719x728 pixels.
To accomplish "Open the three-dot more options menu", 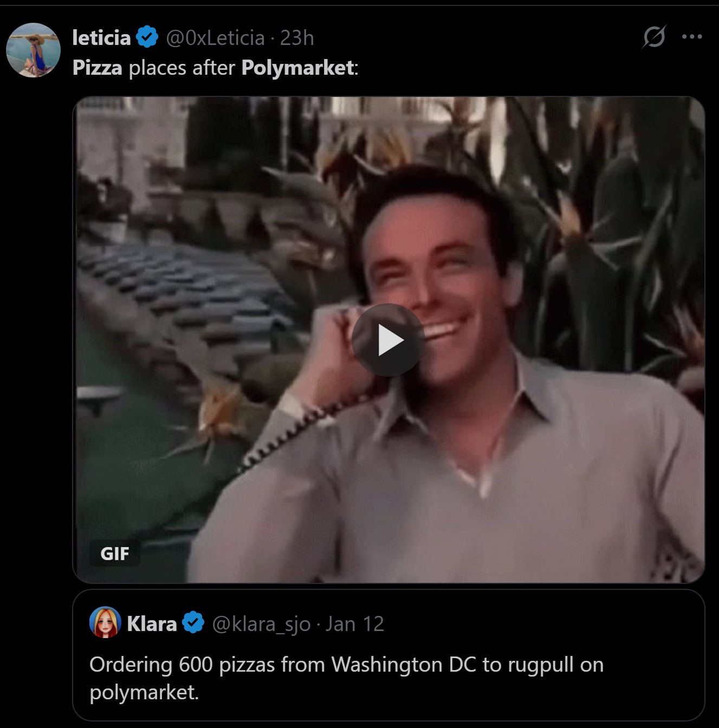I will pos(692,37).
